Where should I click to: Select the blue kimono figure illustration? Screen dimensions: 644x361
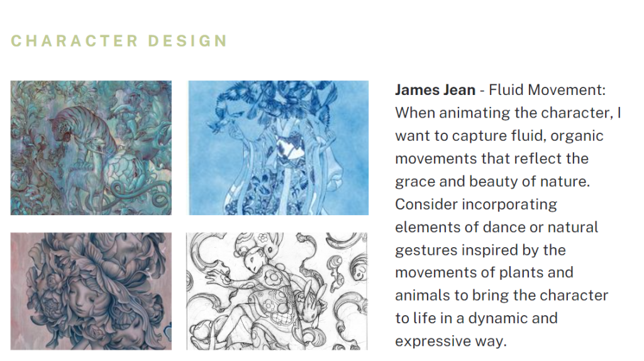[x=279, y=148]
